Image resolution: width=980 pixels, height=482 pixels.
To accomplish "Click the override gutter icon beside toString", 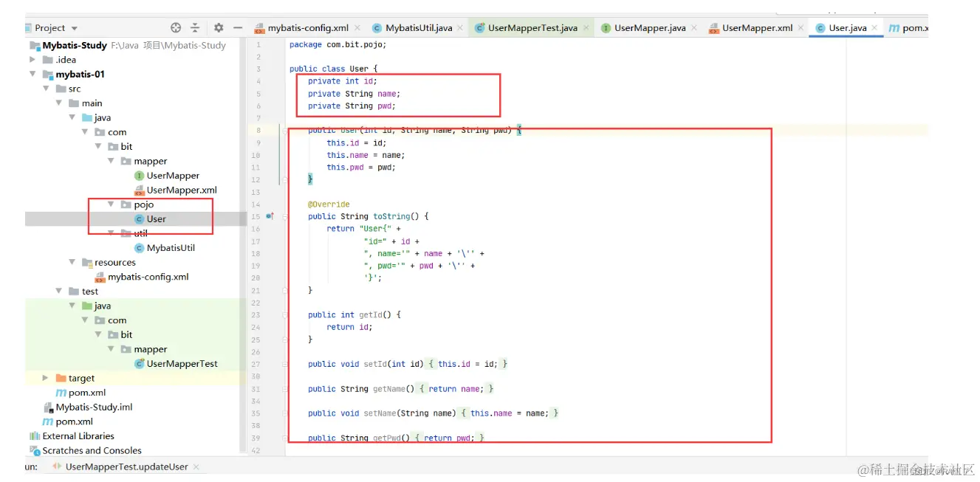I will 270,216.
